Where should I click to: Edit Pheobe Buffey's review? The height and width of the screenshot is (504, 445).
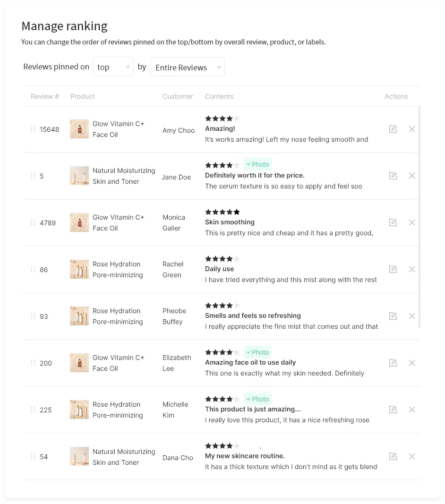(393, 316)
